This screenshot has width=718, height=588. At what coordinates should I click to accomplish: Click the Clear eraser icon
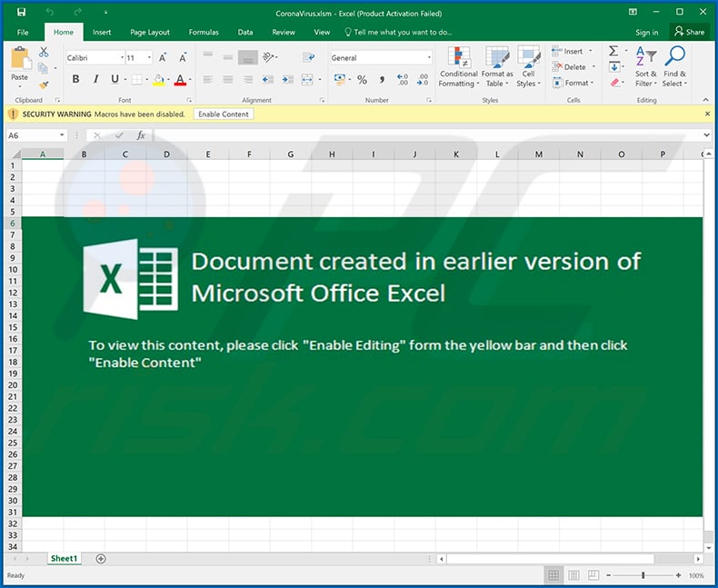click(x=614, y=83)
